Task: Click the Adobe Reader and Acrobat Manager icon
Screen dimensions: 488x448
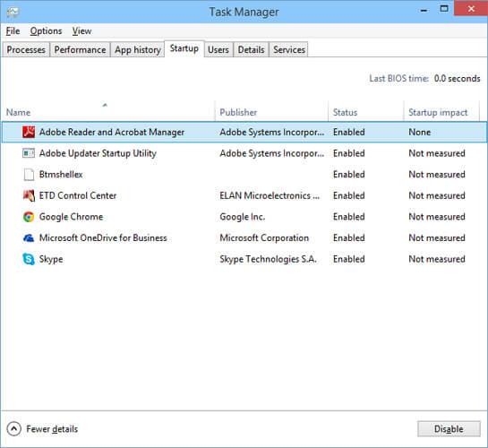Action: click(29, 132)
